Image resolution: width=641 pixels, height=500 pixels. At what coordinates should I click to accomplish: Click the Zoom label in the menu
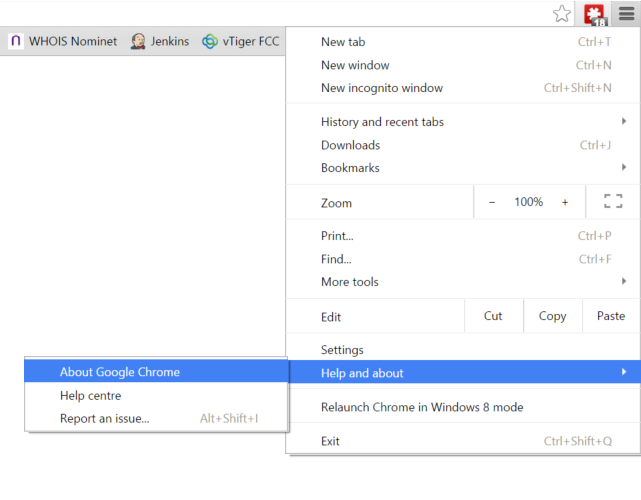pos(336,203)
